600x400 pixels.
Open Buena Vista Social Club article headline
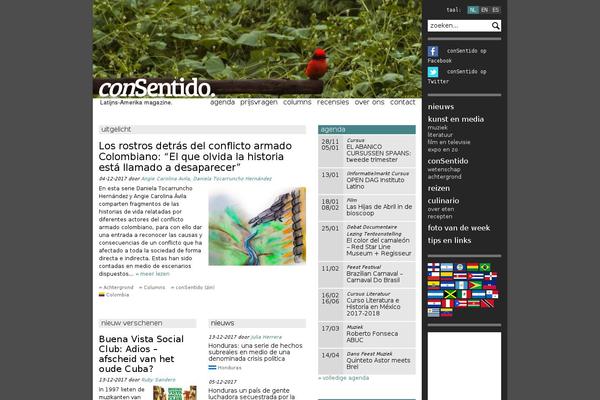click(141, 354)
